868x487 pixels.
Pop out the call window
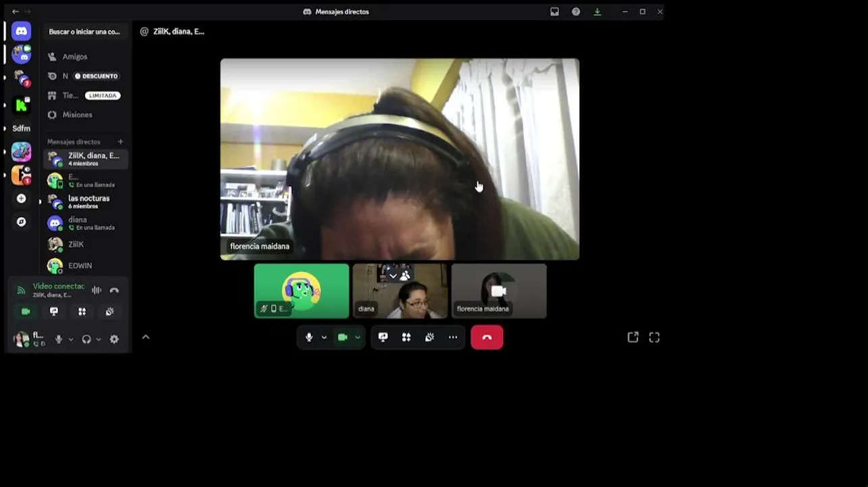coord(633,337)
